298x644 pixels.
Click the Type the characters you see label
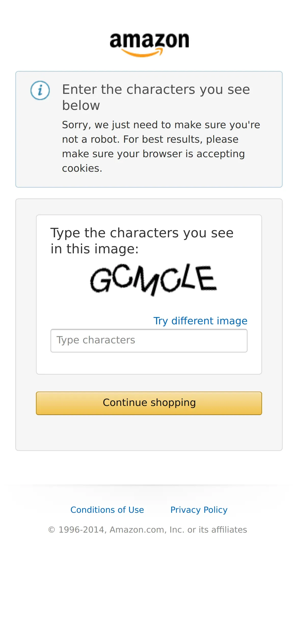142,241
